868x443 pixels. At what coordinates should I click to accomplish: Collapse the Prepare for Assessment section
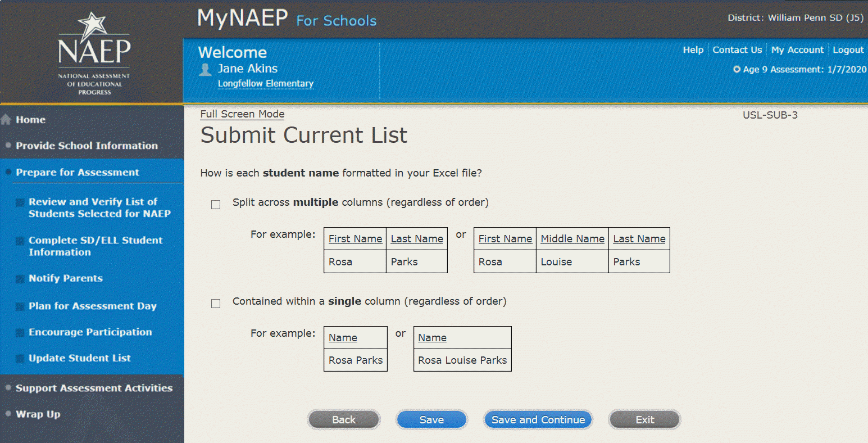[77, 173]
